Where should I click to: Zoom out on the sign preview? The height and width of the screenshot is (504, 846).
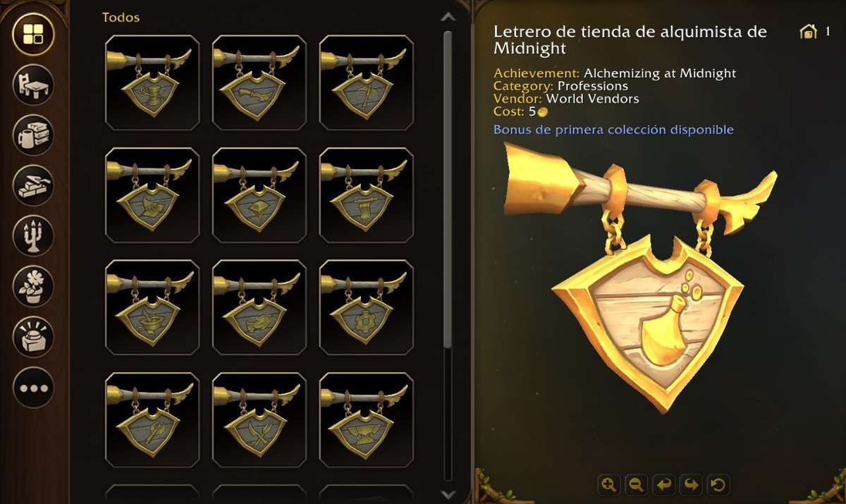click(637, 484)
